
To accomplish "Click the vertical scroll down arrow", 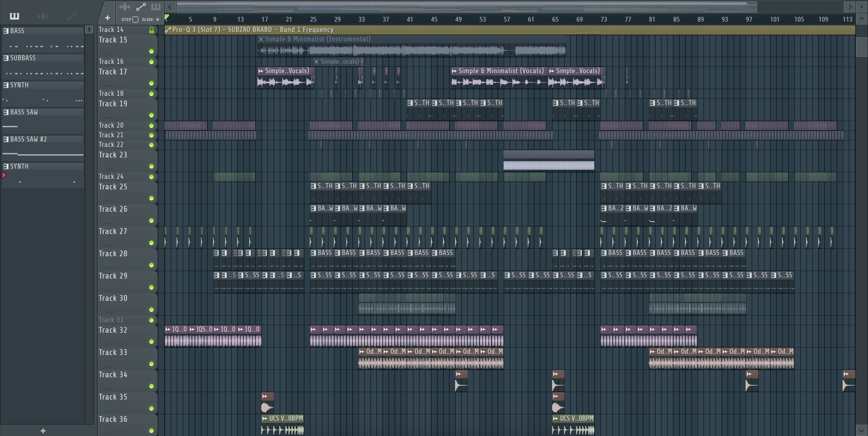I will 862,430.
